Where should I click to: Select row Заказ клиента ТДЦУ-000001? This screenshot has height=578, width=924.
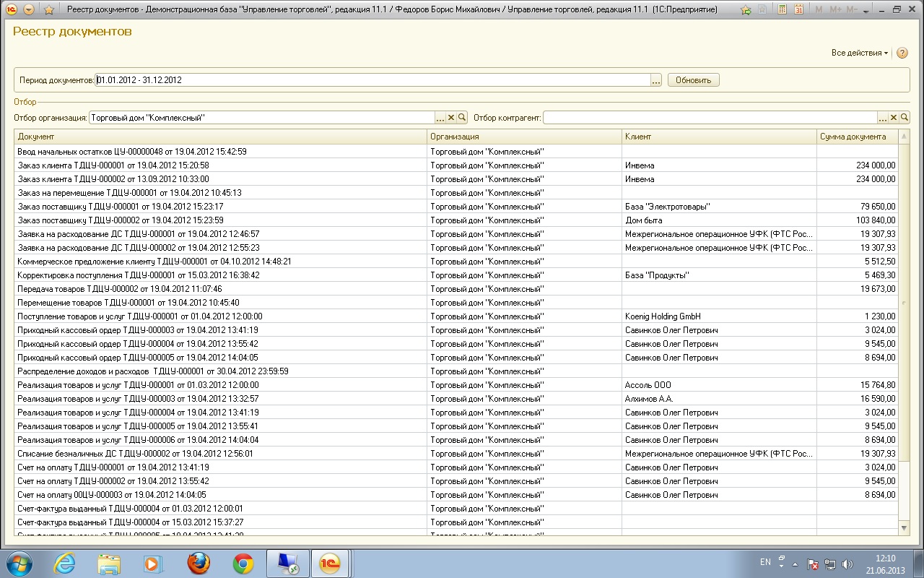tap(457, 165)
